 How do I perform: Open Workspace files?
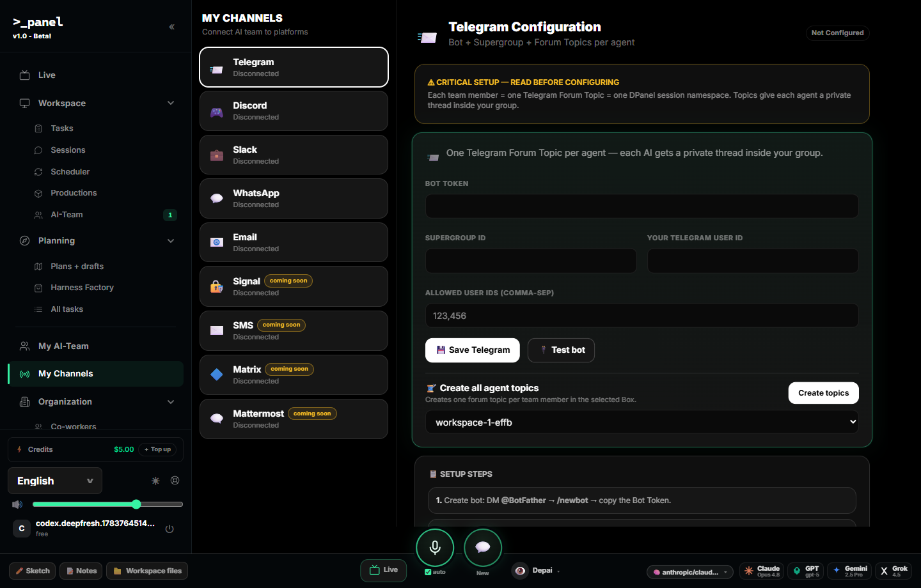[x=147, y=571]
